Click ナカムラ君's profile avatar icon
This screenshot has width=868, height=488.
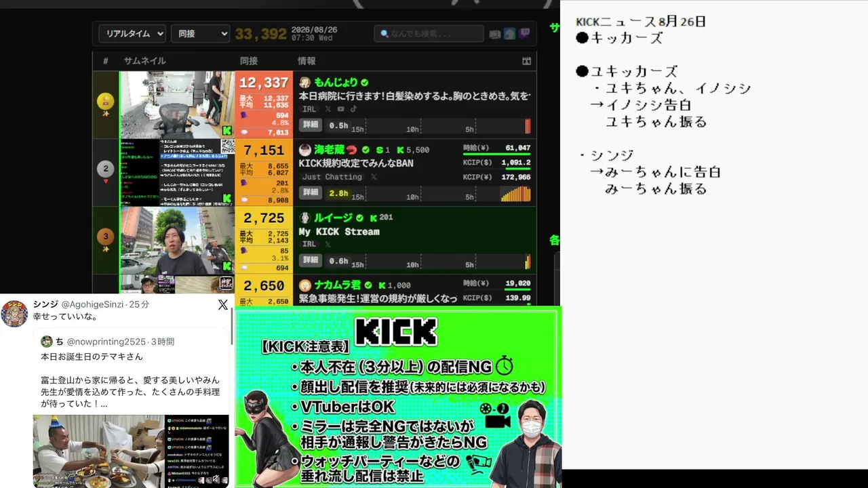305,285
